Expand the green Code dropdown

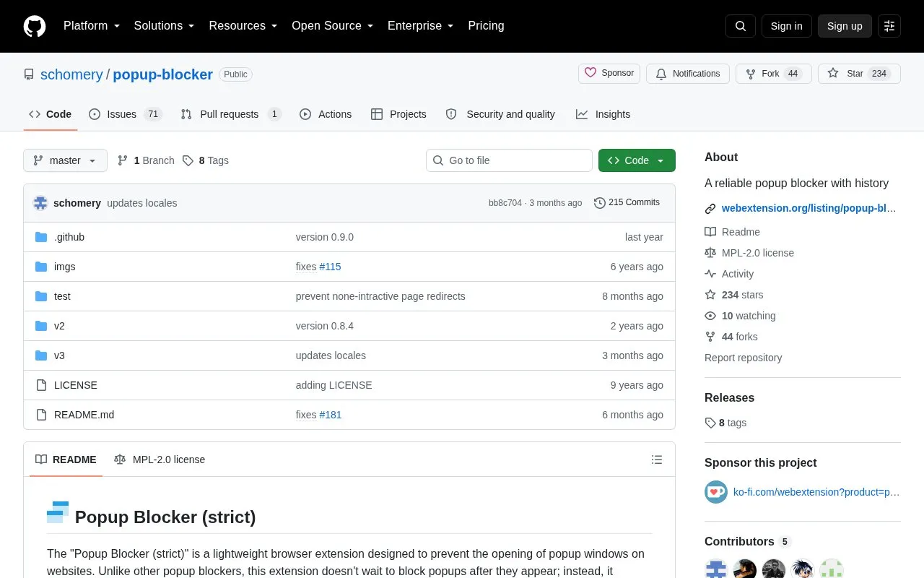click(x=637, y=160)
